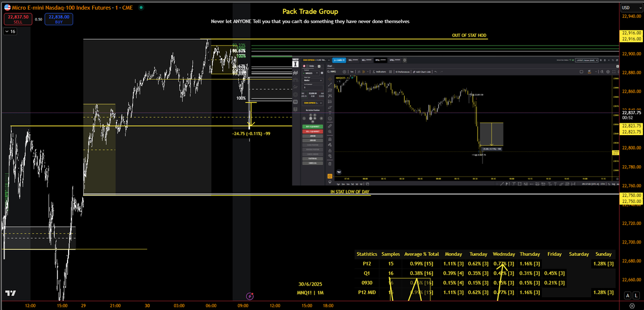This screenshot has height=310, width=644.
Task: Click the P12 row label in statistics table
Action: point(368,263)
